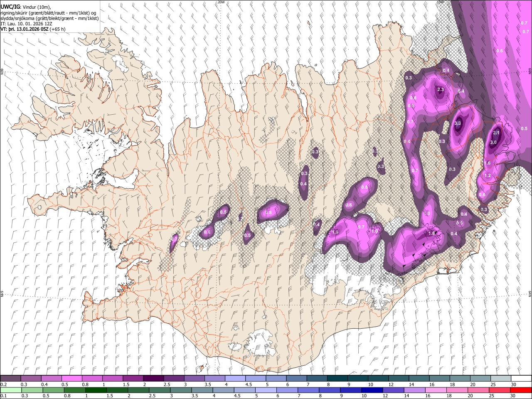This screenshot has height=399, width=532.
Task: Pick pink rain scale swatch between 16 and 18
Action: 436,390
